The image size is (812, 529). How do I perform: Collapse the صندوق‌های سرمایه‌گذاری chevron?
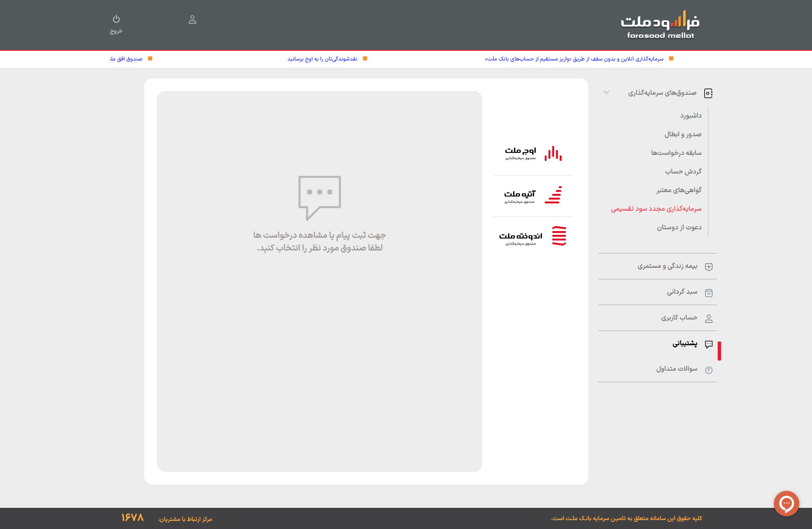pos(606,92)
